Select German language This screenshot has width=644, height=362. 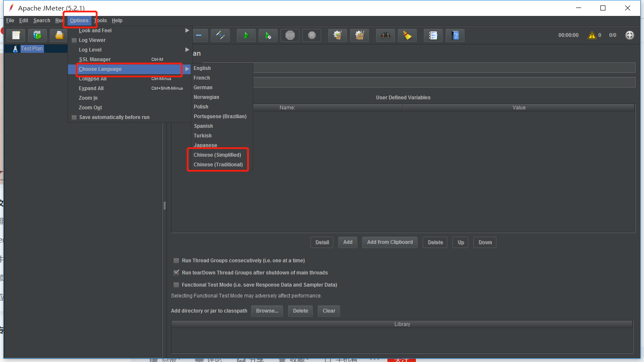[222, 88]
